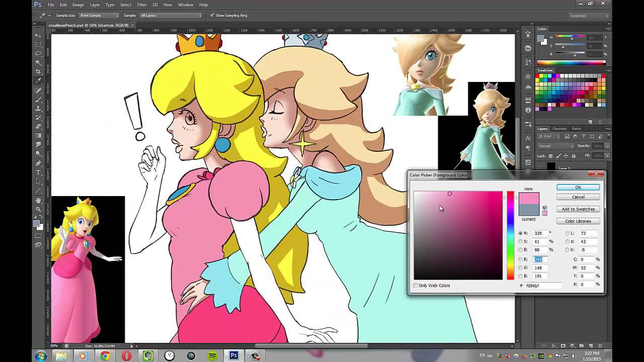Open the File menu
This screenshot has height=362, width=644.
[x=51, y=5]
